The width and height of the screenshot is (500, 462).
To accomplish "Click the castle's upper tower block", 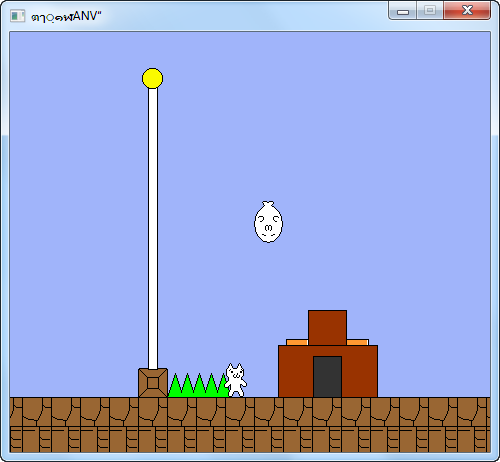I will [327, 328].
